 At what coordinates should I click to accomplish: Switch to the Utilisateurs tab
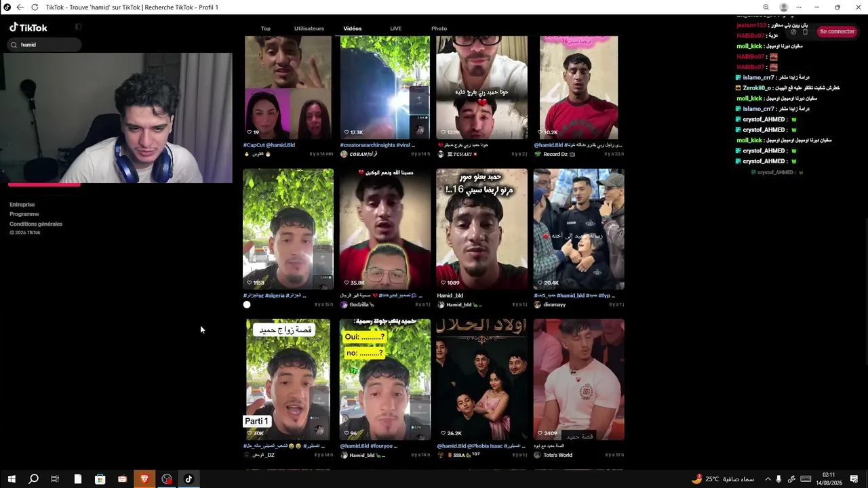click(x=309, y=28)
